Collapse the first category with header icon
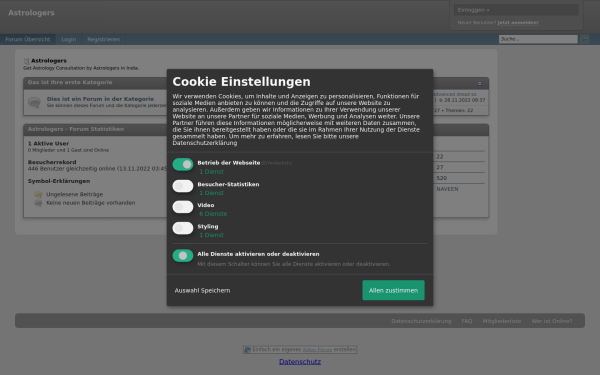Viewport: 600px width, 375px height. click(479, 83)
